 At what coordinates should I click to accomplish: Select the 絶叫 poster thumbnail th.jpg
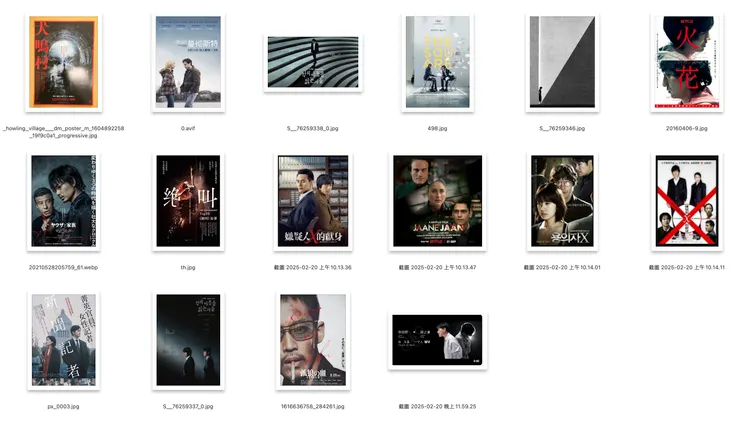pyautogui.click(x=188, y=201)
